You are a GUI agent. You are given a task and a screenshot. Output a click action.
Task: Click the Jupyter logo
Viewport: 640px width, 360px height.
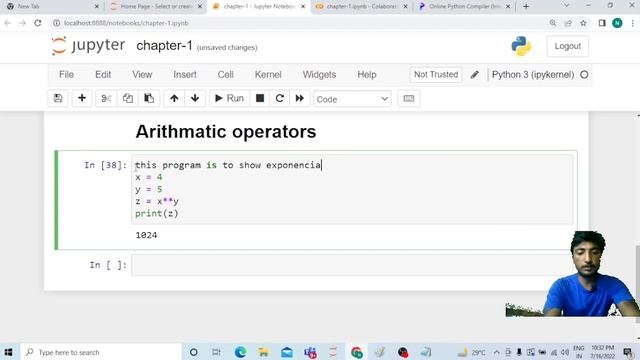tap(88, 45)
